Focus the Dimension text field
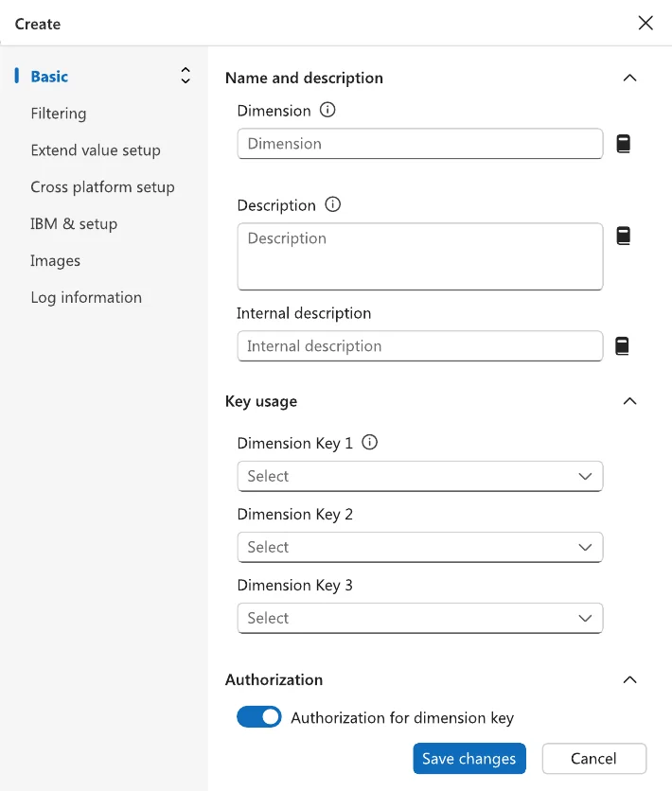672x791 pixels. pyautogui.click(x=420, y=144)
